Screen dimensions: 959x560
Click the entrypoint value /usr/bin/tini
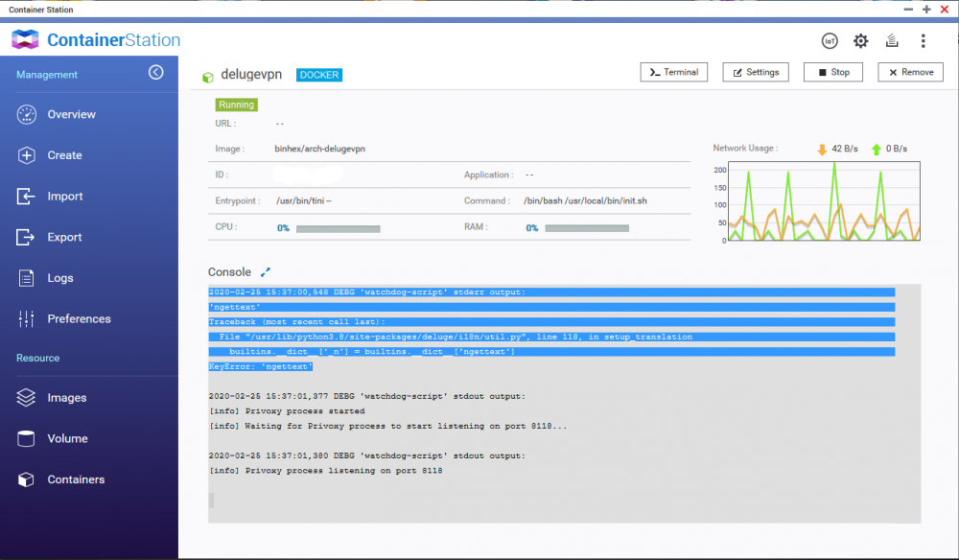pos(303,200)
